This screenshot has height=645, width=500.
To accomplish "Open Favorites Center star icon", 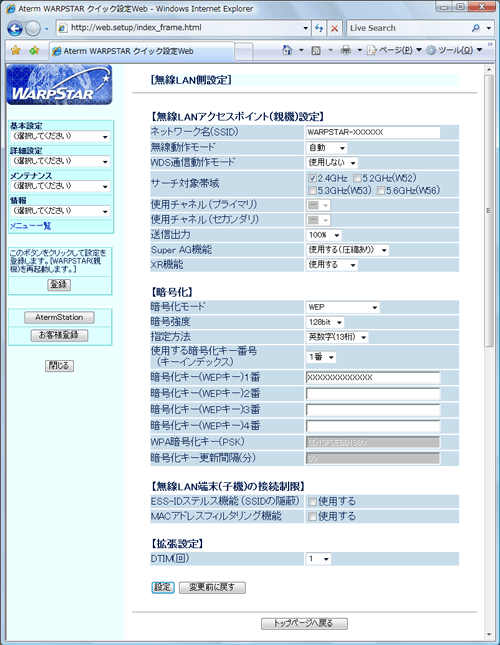I will pos(15,51).
